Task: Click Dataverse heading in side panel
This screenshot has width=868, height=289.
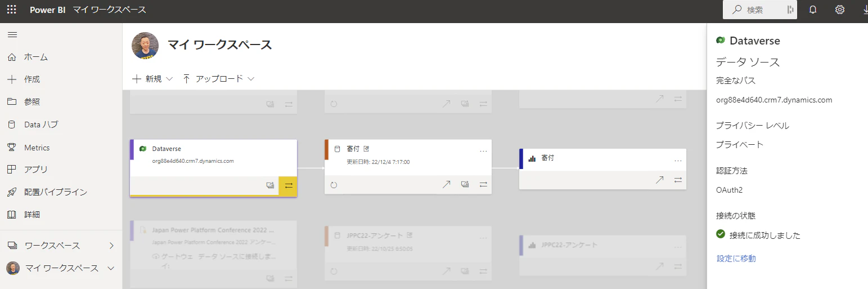Action: click(754, 41)
